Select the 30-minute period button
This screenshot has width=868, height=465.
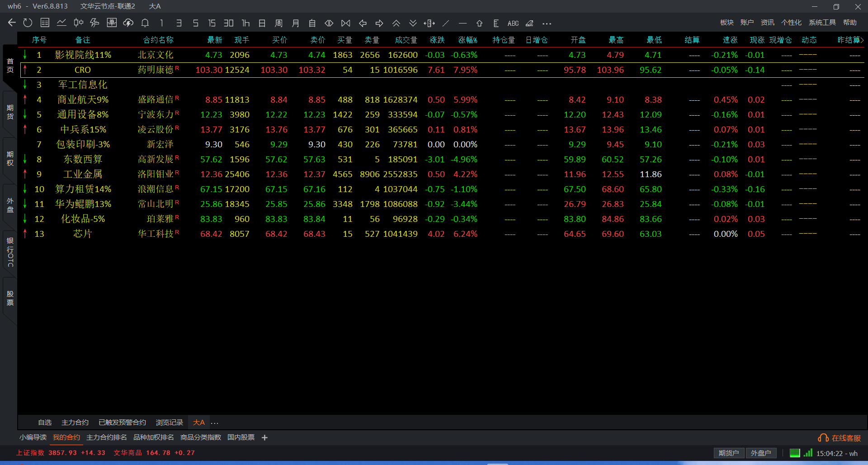point(229,23)
